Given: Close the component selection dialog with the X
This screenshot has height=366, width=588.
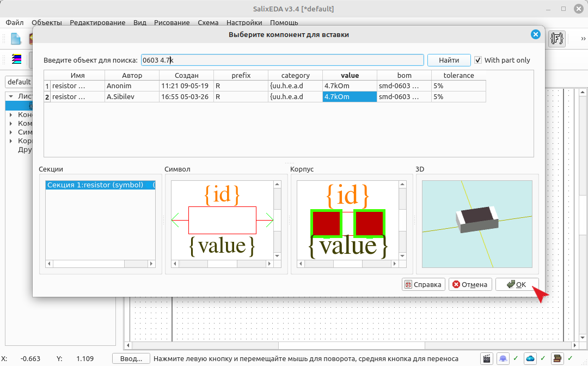Looking at the screenshot, I should (536, 34).
